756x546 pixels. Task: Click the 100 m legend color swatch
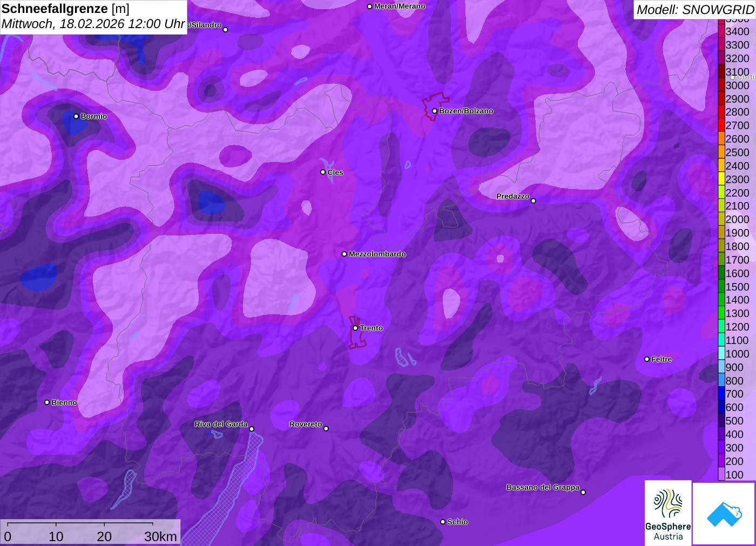pyautogui.click(x=721, y=474)
